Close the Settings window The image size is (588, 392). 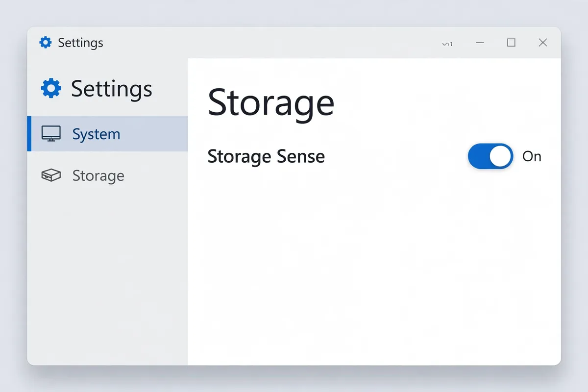[543, 43]
